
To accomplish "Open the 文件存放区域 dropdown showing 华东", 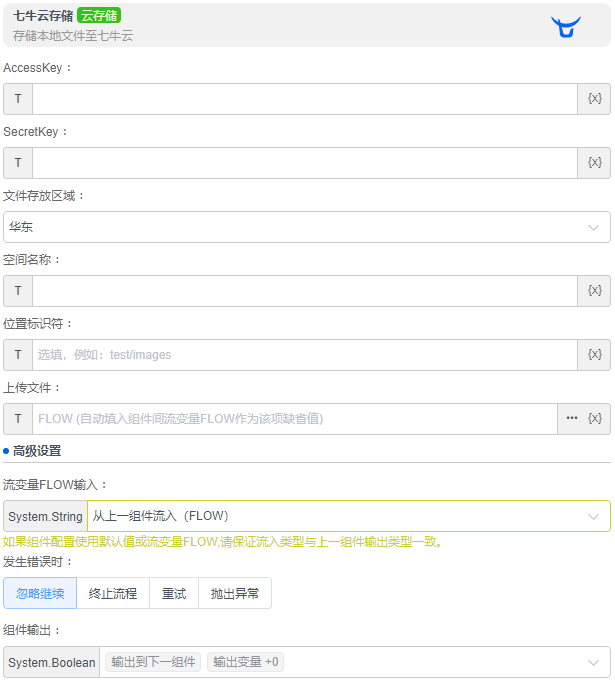I will point(307,227).
